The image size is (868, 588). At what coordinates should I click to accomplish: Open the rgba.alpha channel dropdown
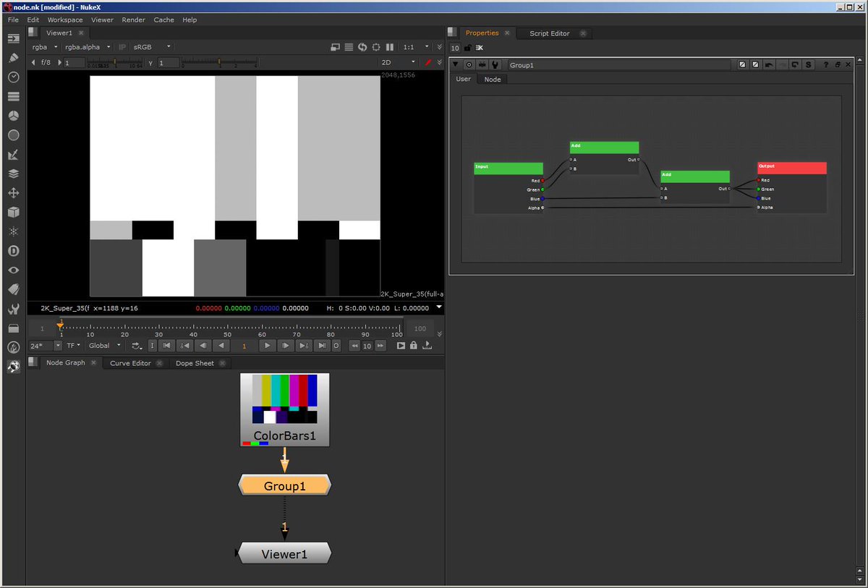pos(88,47)
